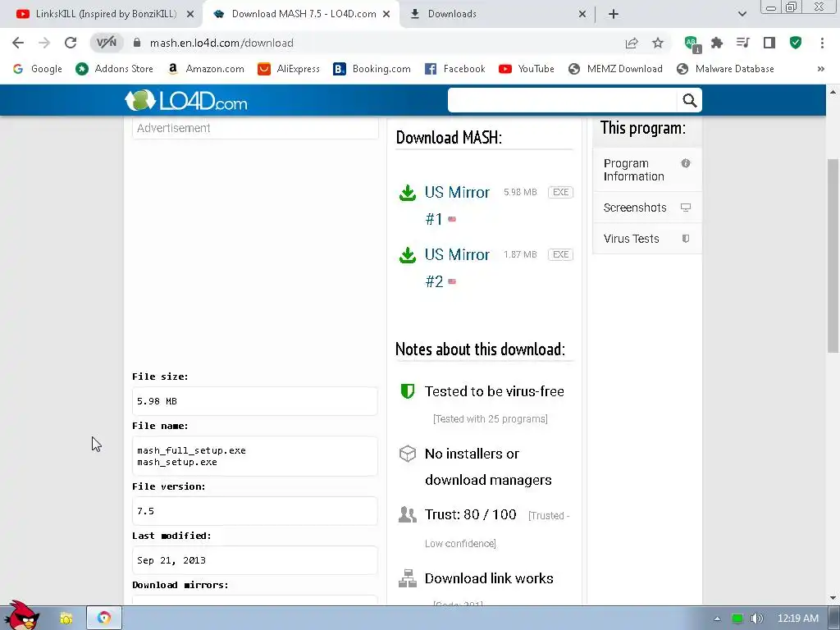
Task: Go back using the browser back arrow
Action: point(18,43)
